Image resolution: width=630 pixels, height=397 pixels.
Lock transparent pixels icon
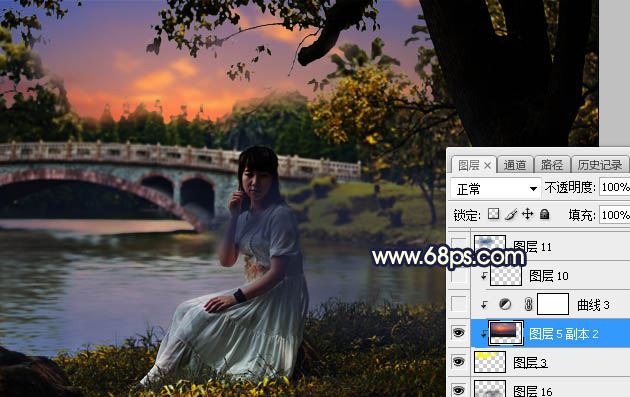493,214
